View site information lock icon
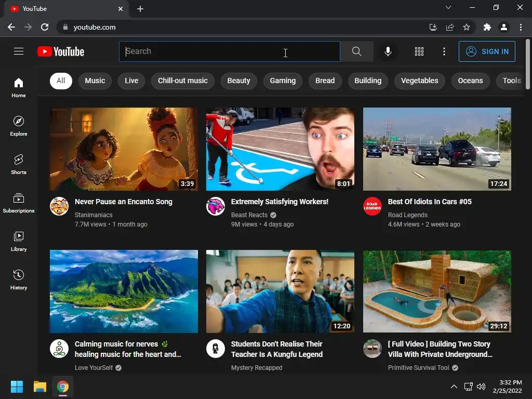 pyautogui.click(x=65, y=27)
